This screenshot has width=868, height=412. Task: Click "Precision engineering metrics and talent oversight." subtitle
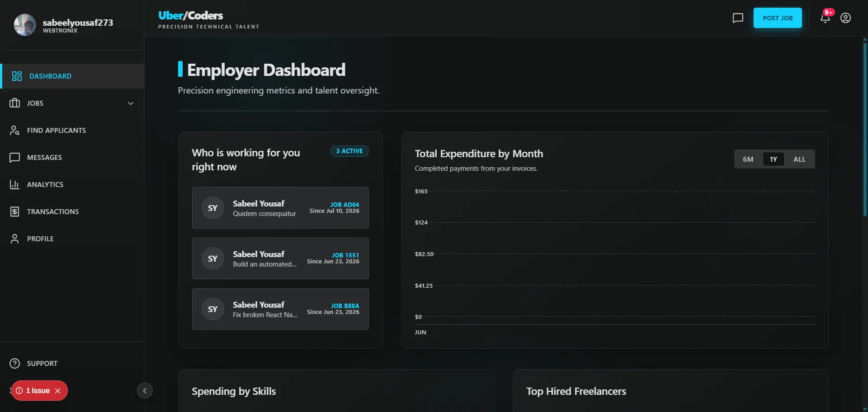click(x=278, y=90)
